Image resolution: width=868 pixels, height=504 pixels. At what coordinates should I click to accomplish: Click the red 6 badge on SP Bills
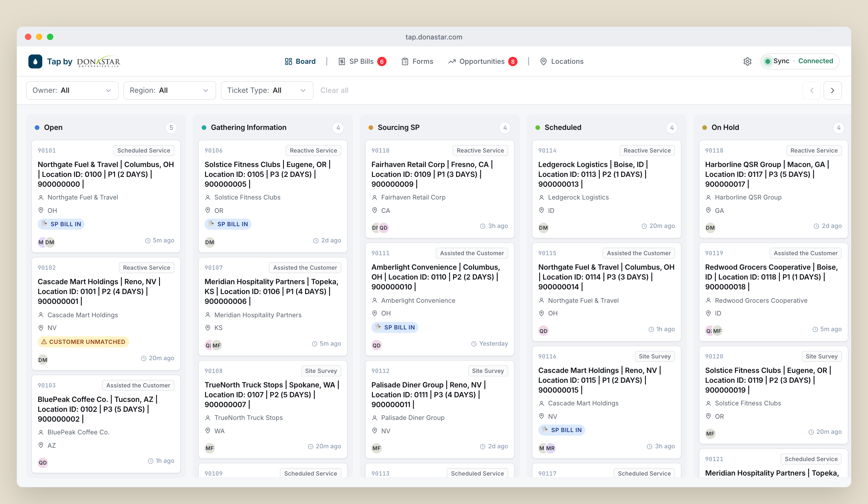coord(382,62)
